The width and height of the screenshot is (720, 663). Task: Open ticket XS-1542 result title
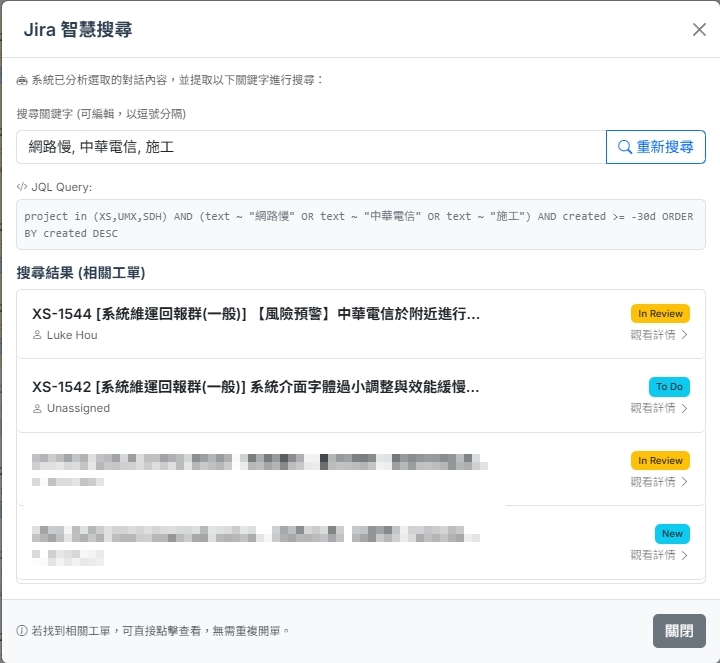pos(255,387)
